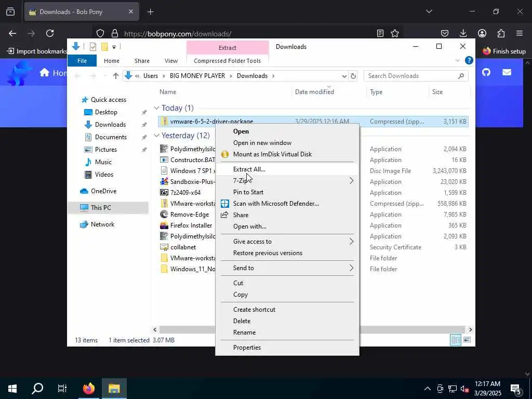The image size is (532, 399).
Task: Click horizontal scrollbar right arrow
Action: point(470,329)
